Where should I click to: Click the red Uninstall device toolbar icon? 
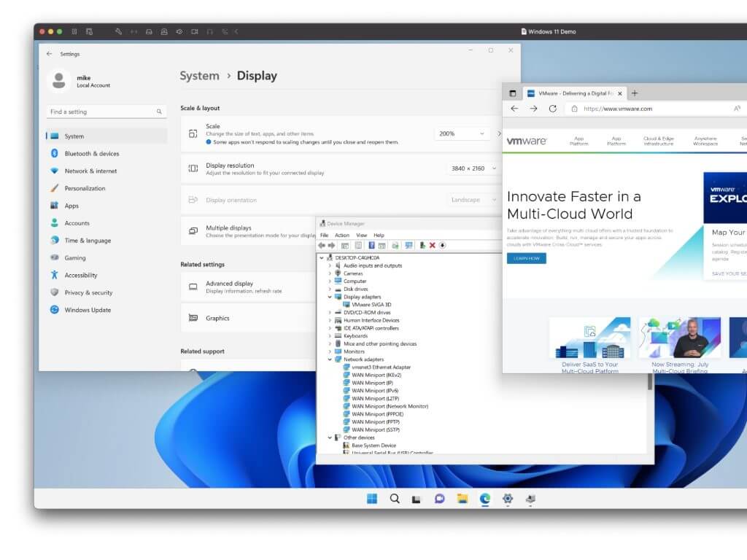pyautogui.click(x=432, y=246)
